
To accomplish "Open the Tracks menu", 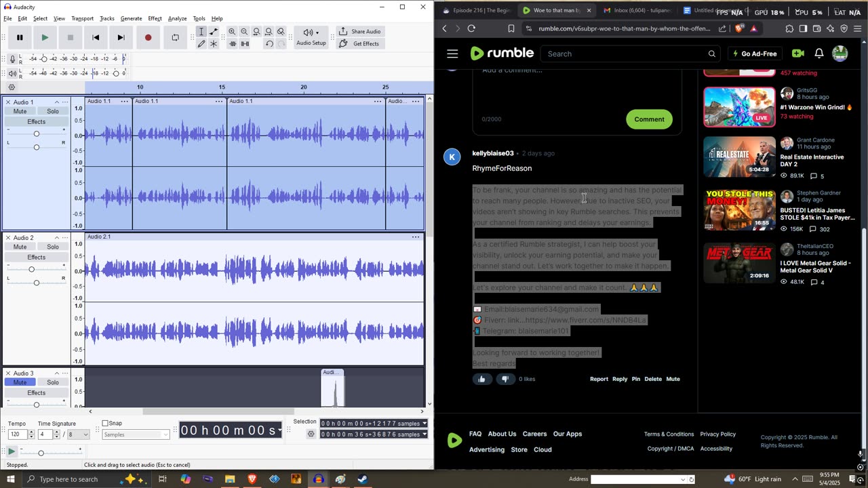I will [107, 18].
